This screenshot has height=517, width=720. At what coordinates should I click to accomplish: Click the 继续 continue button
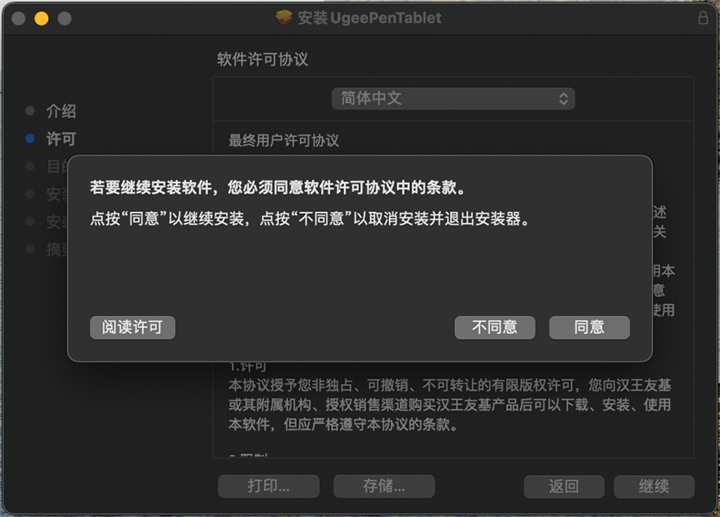[654, 486]
